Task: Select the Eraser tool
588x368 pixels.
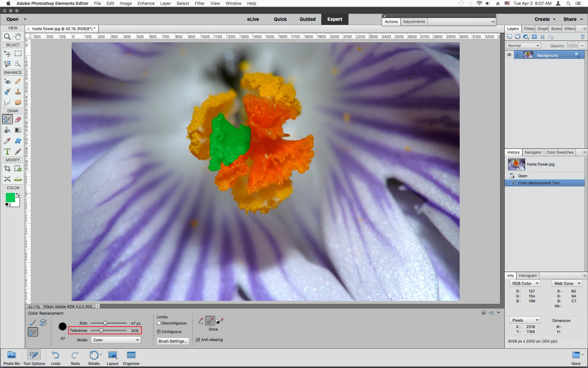Action: tap(18, 119)
